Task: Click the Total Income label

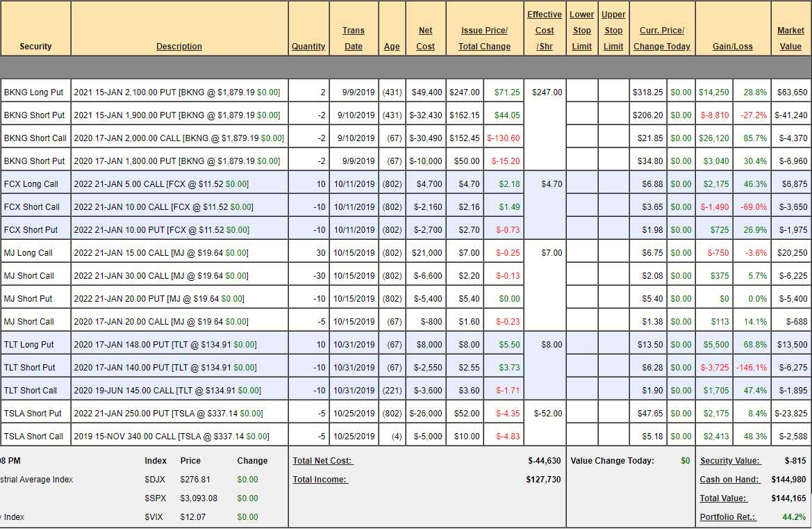Action: tap(320, 480)
